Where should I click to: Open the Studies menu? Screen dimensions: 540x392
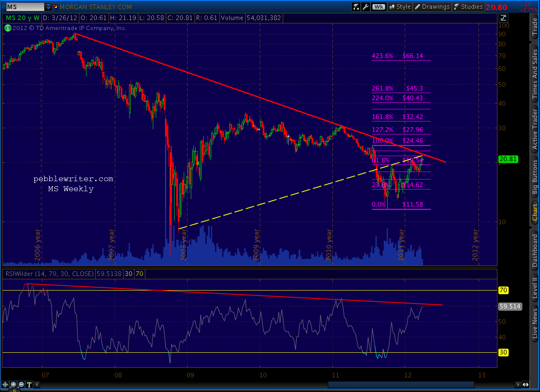(468, 7)
